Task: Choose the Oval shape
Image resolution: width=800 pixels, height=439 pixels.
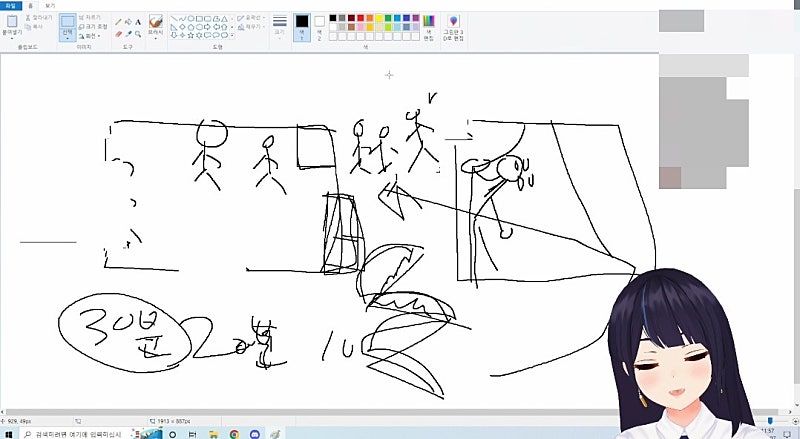Action: pyautogui.click(x=191, y=19)
